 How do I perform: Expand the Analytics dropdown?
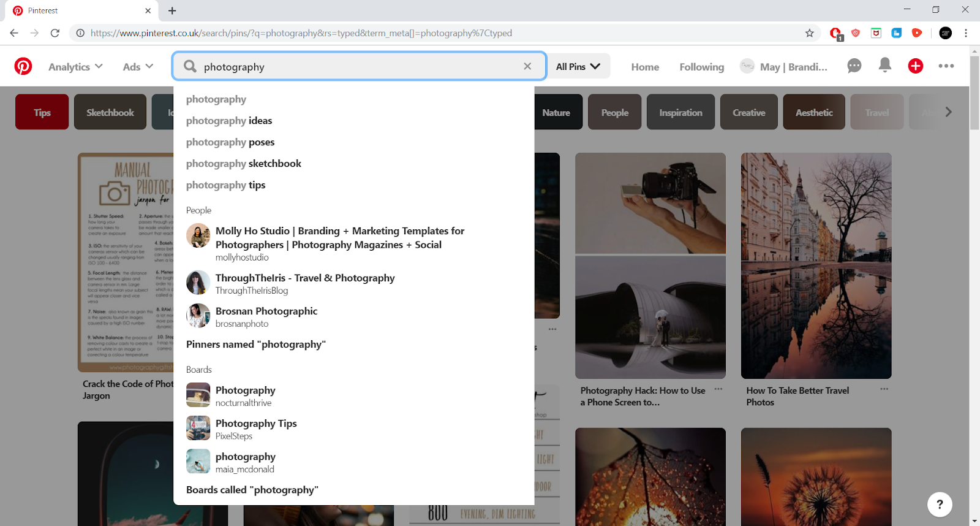75,66
